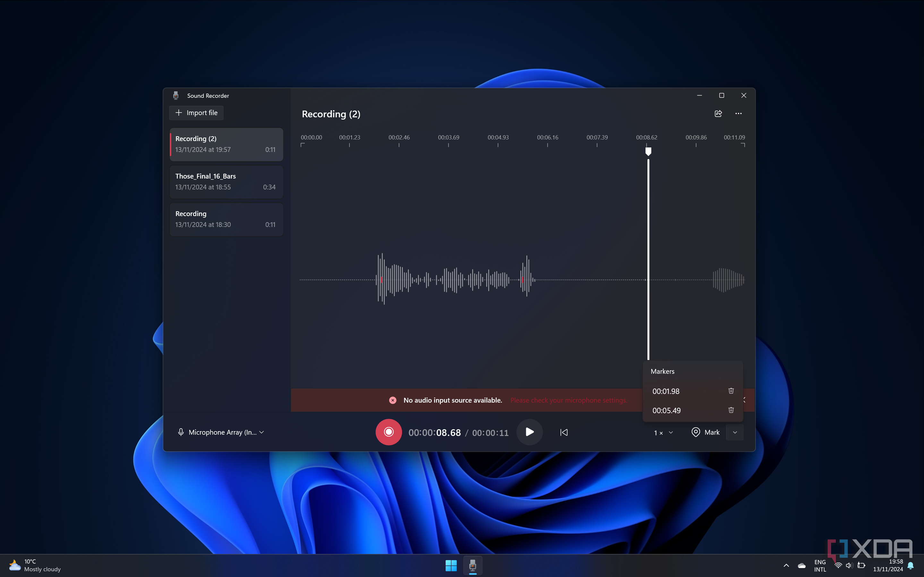
Task: Click the skip to start icon
Action: tap(564, 432)
